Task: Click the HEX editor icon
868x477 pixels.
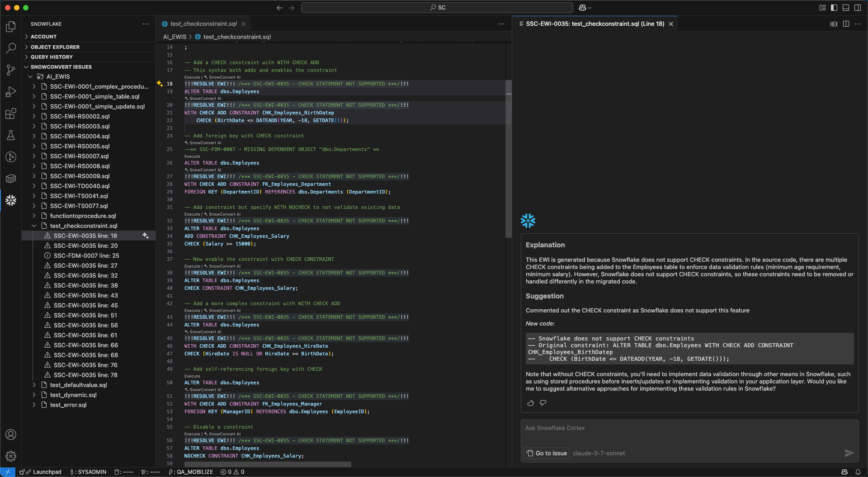Action: click(x=834, y=24)
